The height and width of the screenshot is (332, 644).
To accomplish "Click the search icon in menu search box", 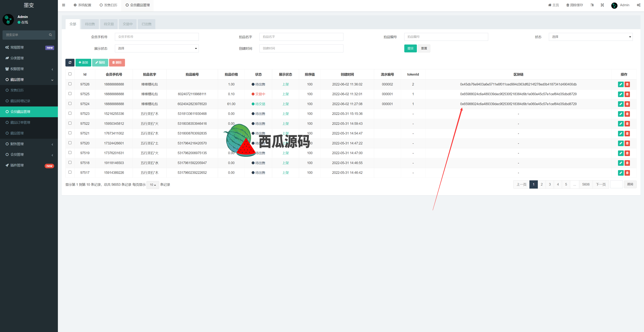I will point(50,35).
